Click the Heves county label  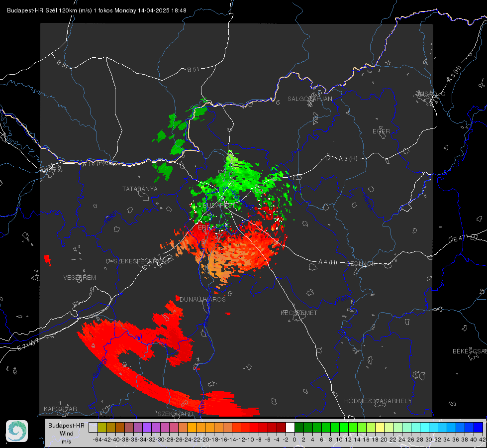[368, 203]
